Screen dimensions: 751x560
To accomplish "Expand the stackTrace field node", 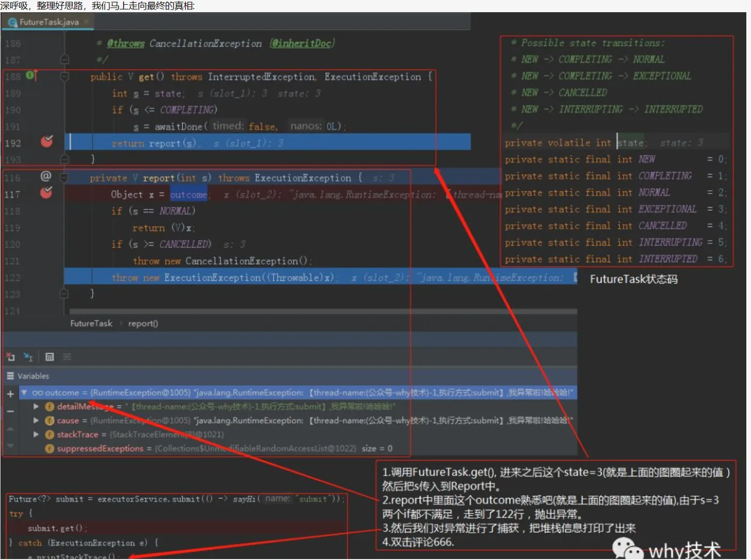I will (36, 434).
